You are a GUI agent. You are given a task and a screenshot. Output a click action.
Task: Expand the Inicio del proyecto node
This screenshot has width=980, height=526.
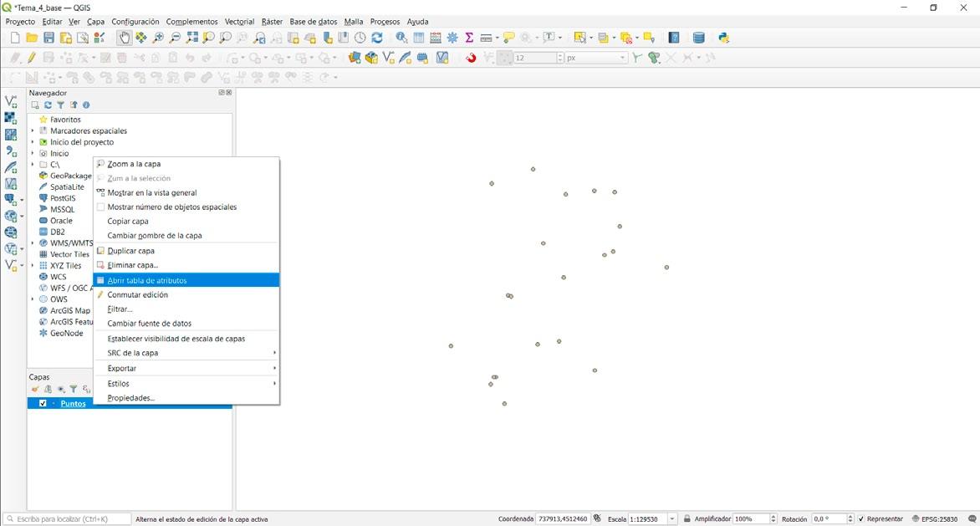point(33,142)
